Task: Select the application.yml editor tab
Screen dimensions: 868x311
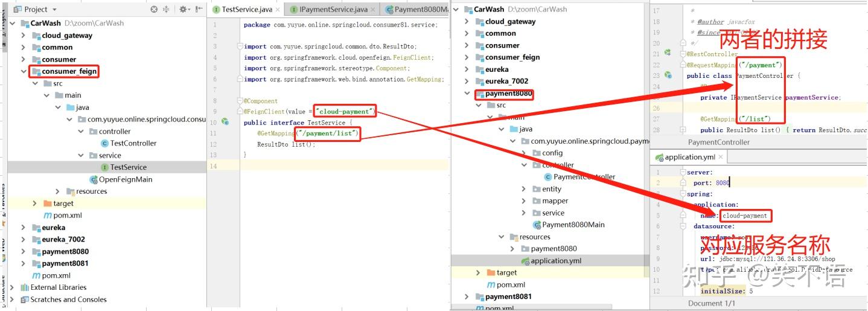Action: 689,157
